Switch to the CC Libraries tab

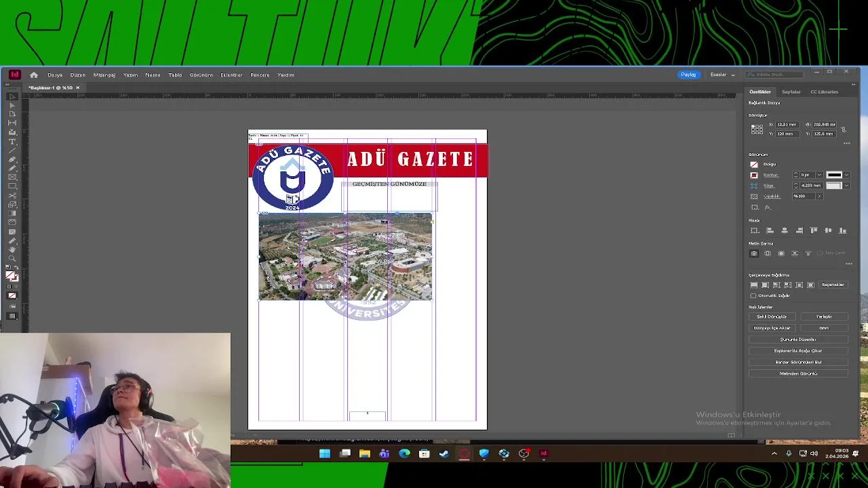(x=824, y=91)
